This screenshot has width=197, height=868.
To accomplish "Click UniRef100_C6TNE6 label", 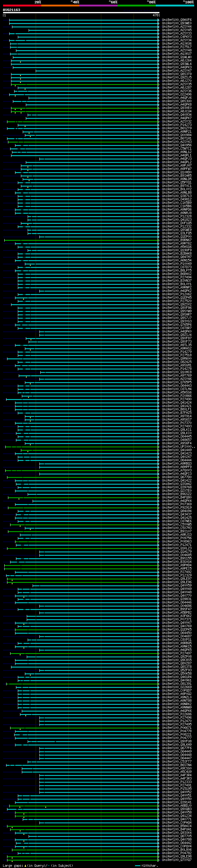I will click(x=177, y=521).
